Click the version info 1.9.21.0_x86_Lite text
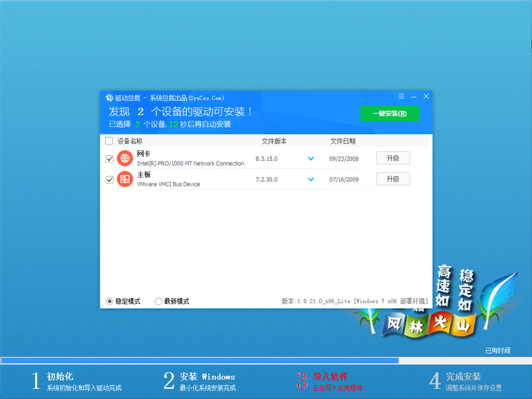This screenshot has height=399, width=532. (x=354, y=301)
